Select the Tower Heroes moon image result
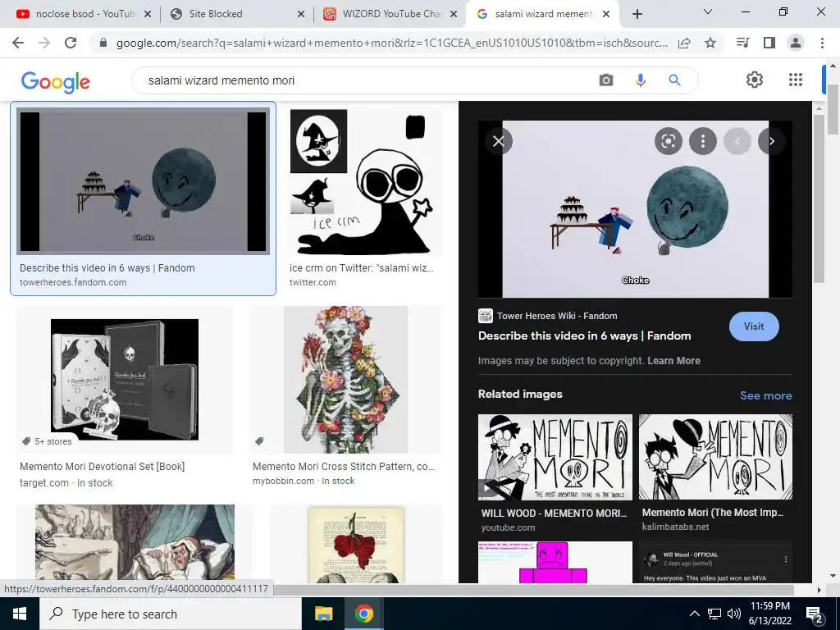Screen dimensions: 840x630 tap(143, 181)
